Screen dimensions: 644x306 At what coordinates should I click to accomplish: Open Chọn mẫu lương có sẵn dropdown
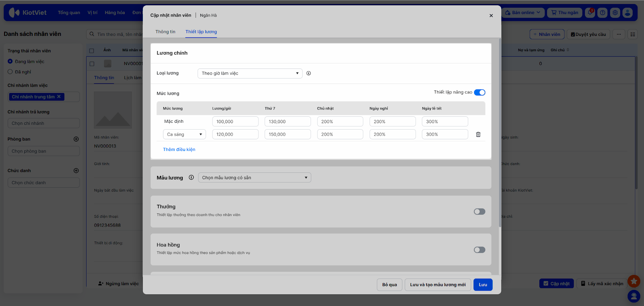tap(254, 178)
